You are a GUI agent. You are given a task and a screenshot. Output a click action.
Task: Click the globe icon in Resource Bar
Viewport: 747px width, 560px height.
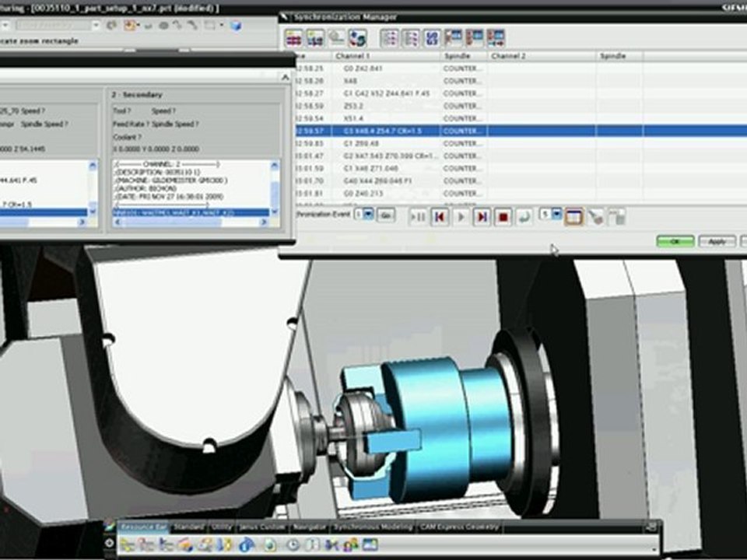click(270, 544)
